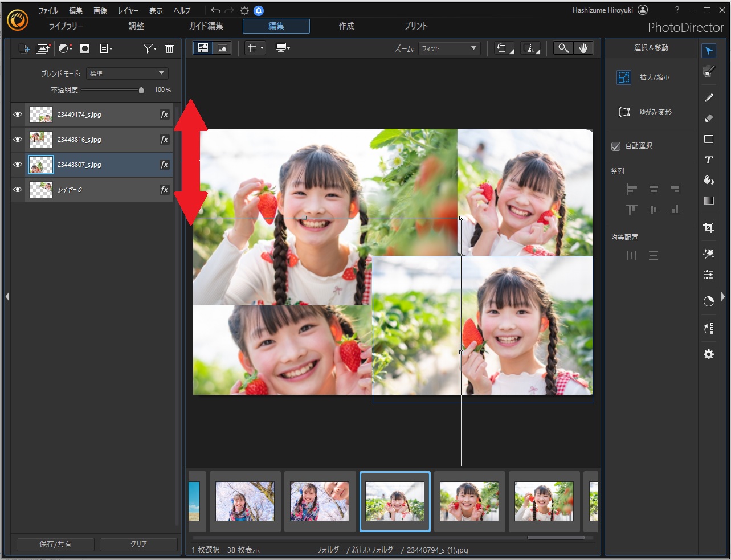This screenshot has height=560, width=731.
Task: Click the trash icon to delete layer
Action: [x=169, y=48]
